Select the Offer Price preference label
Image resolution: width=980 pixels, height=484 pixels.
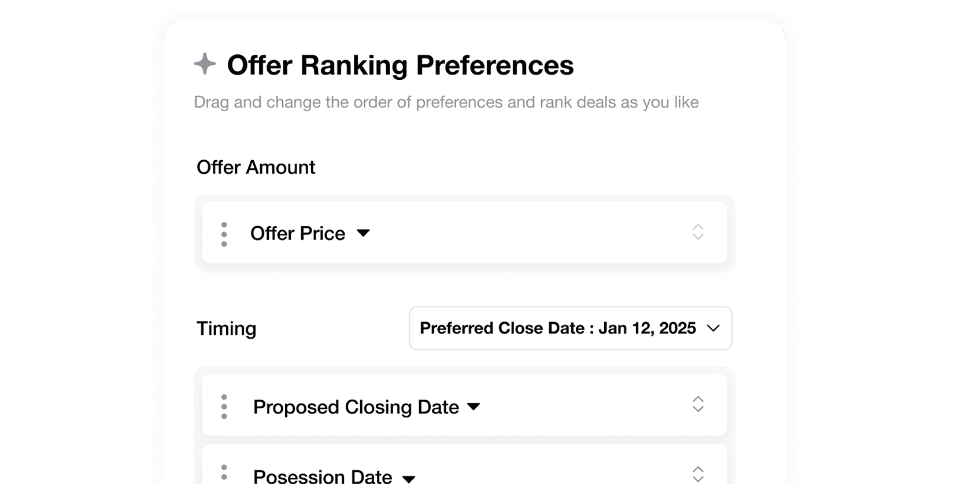click(x=298, y=233)
